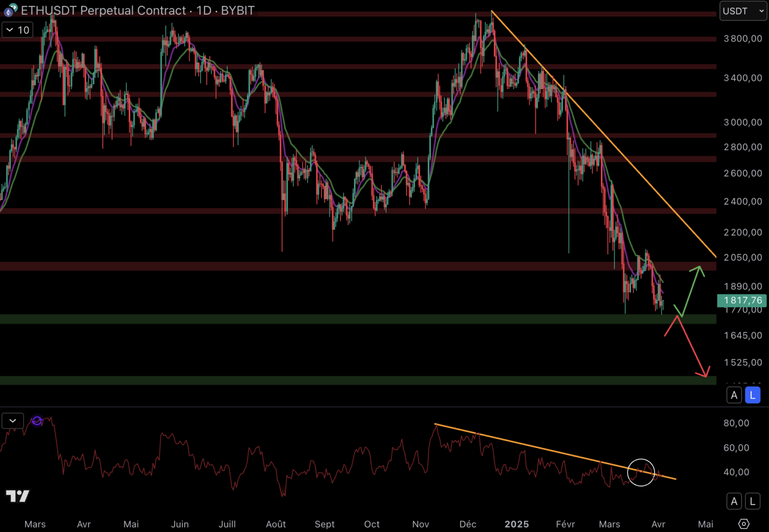Select the upper green support zone rectangle
Image resolution: width=769 pixels, height=532 pixels.
(x=345, y=319)
